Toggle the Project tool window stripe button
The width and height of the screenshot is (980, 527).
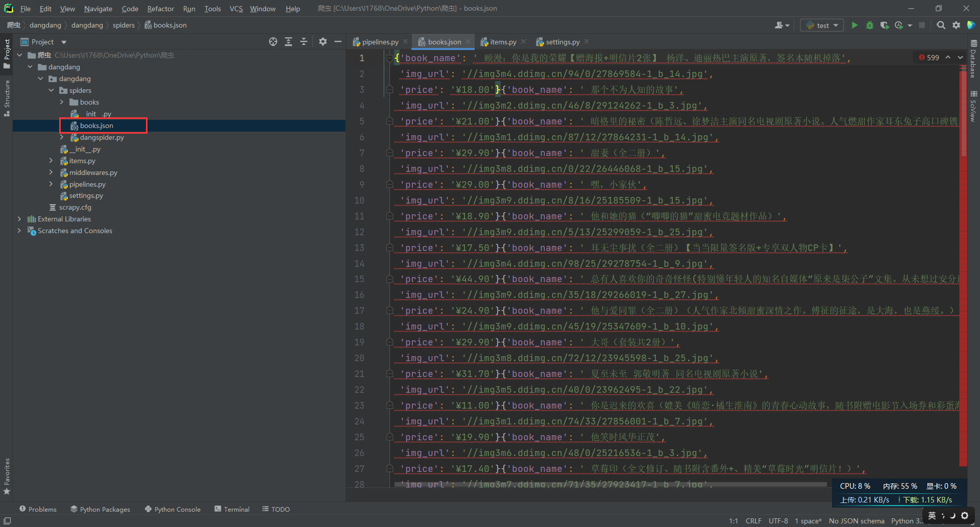click(7, 54)
